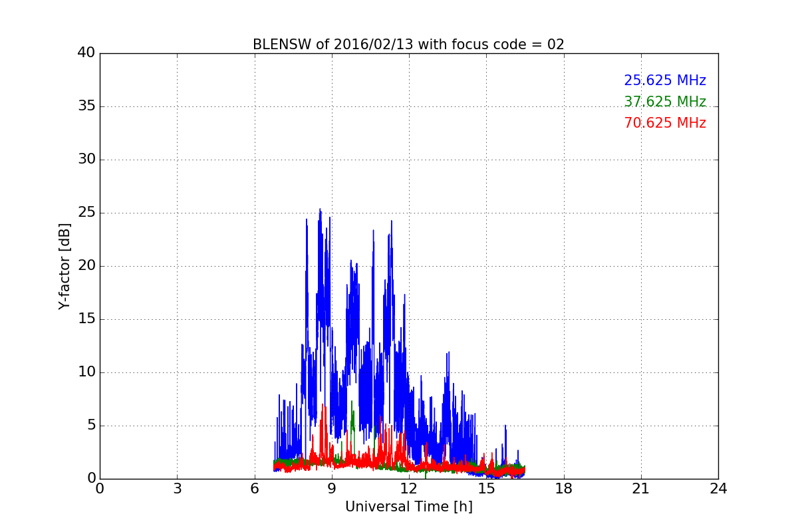Click the y-axis tick label 25
Viewport: 798px width, 532px height.
point(86,213)
